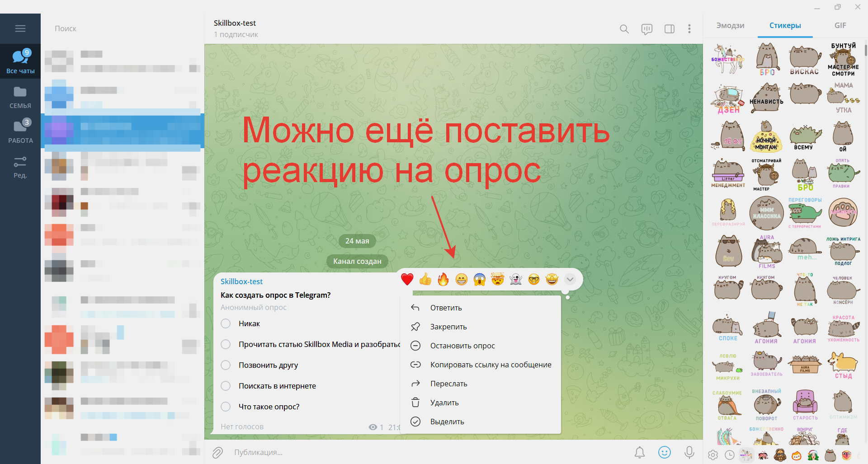This screenshot has height=464, width=868.
Task: Choose 'Остановить опрос' in the context menu
Action: coord(481,346)
